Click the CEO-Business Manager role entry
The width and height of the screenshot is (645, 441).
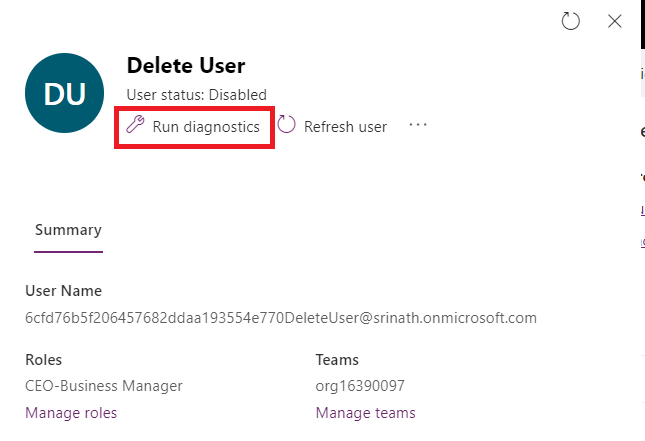tap(104, 386)
